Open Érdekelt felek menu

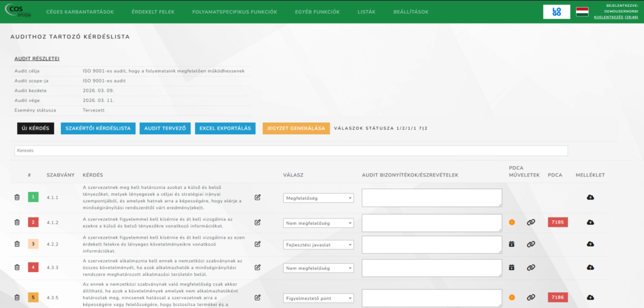[153, 12]
